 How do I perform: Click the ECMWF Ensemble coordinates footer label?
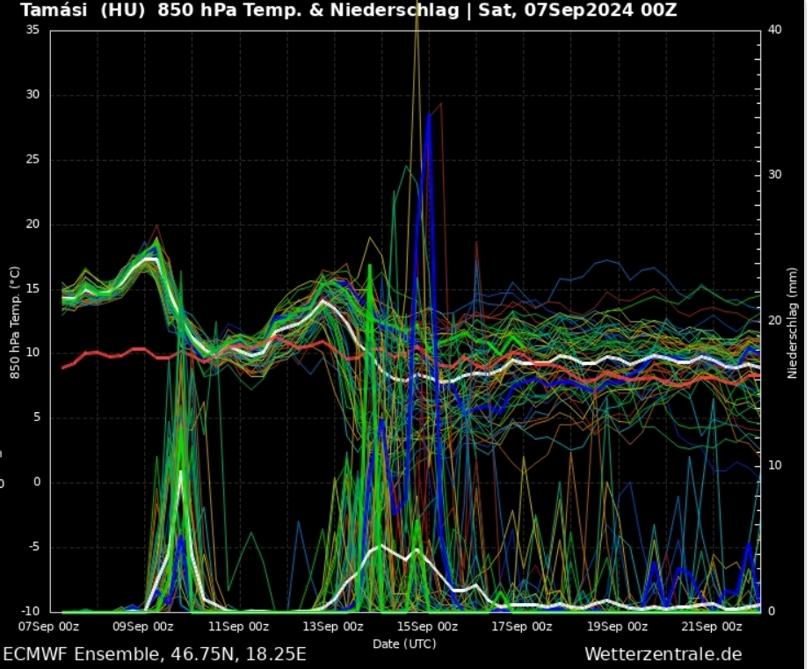click(155, 655)
